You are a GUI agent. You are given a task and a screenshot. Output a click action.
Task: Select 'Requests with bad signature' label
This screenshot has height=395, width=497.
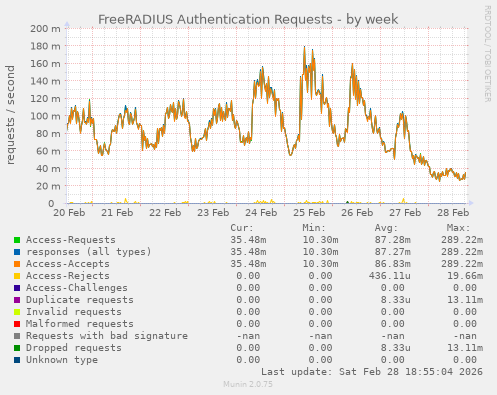(107, 336)
